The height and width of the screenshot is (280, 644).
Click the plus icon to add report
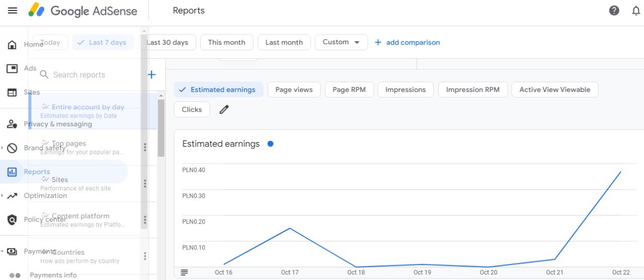[151, 75]
